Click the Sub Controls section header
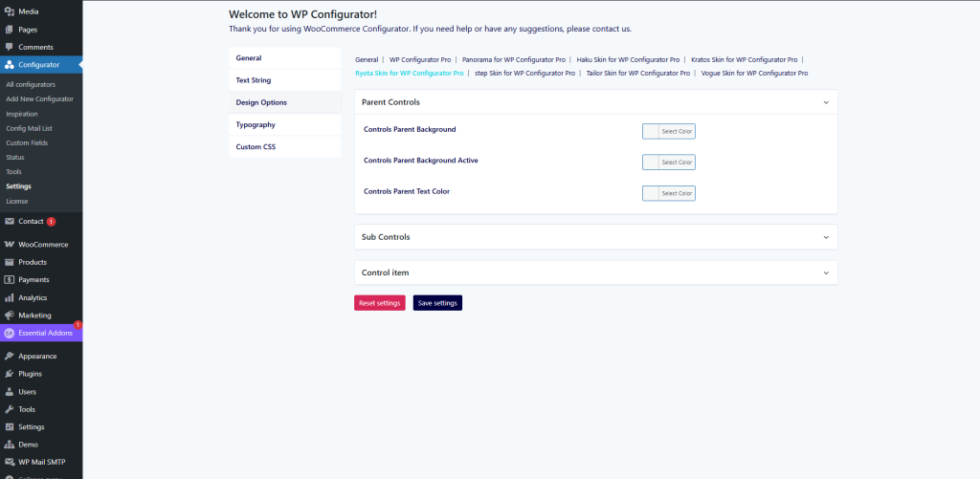Image resolution: width=980 pixels, height=479 pixels. click(x=595, y=237)
